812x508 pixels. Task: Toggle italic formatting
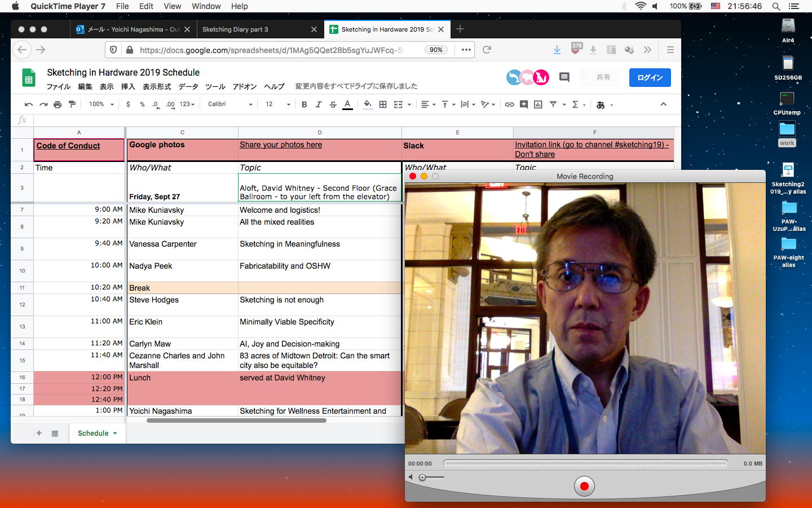tap(319, 104)
